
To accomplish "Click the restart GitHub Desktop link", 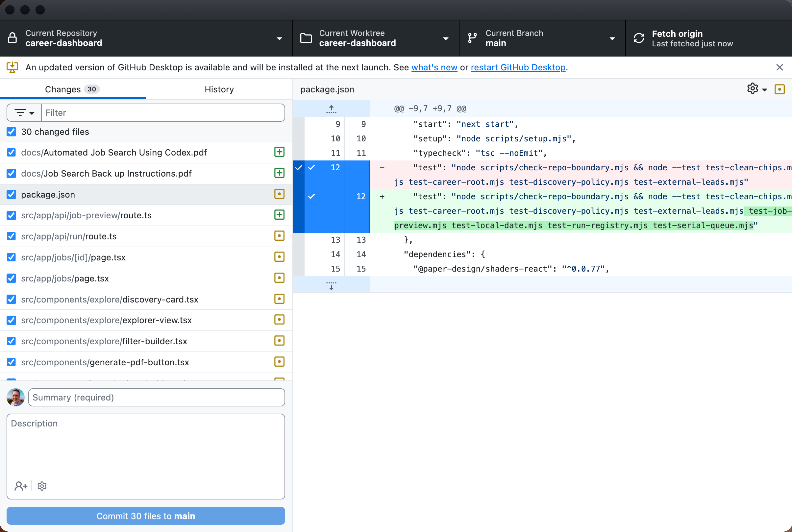I will (x=518, y=67).
